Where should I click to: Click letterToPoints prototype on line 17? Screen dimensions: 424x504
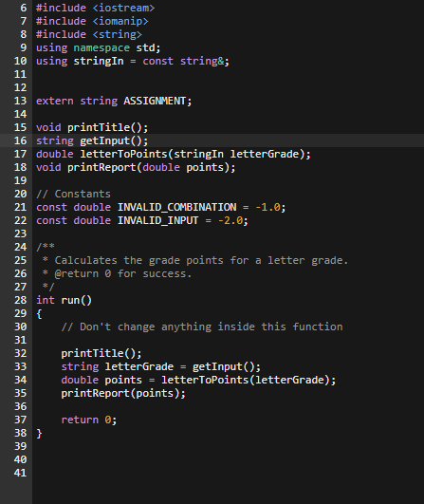[123, 154]
